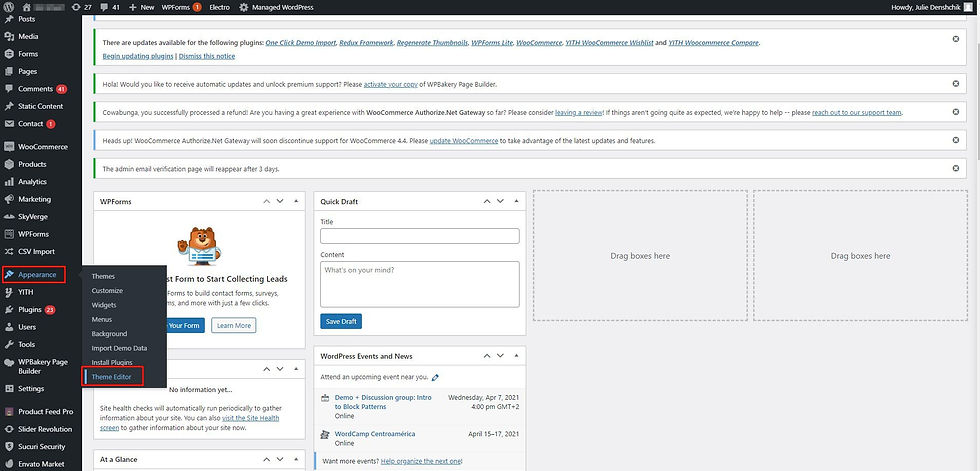This screenshot has height=471, width=980.
Task: Click the Save Draft button
Action: [341, 321]
